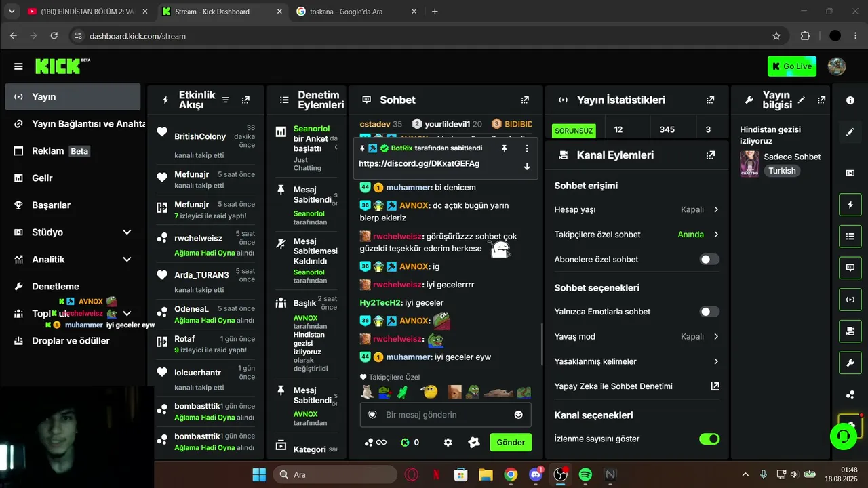
Task: Pop out the Sohbet chat panel
Action: point(525,100)
